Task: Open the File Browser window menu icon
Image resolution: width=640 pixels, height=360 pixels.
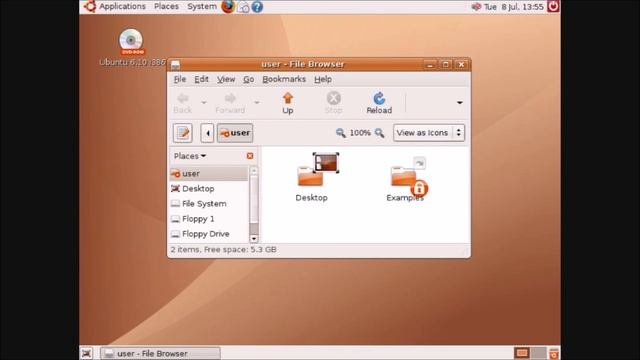Action: [x=176, y=64]
